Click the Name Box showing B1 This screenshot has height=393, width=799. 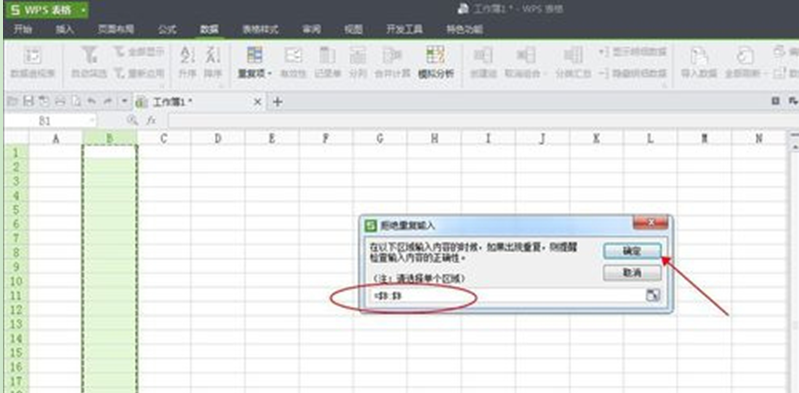point(45,120)
